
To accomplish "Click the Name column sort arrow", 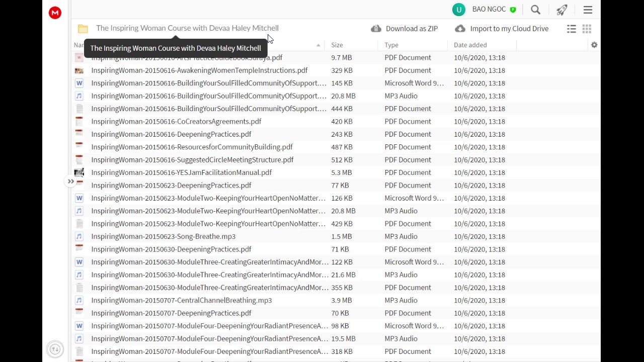I will [318, 45].
